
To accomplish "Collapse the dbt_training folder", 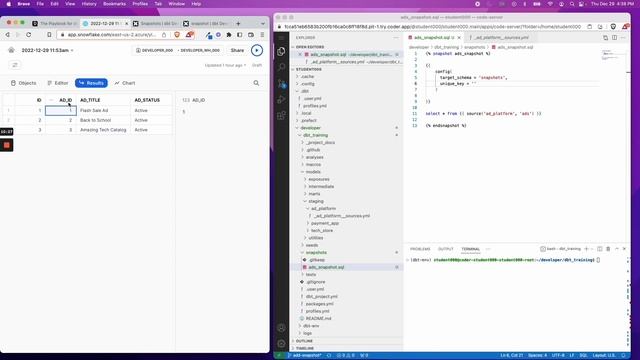I will 315,135.
